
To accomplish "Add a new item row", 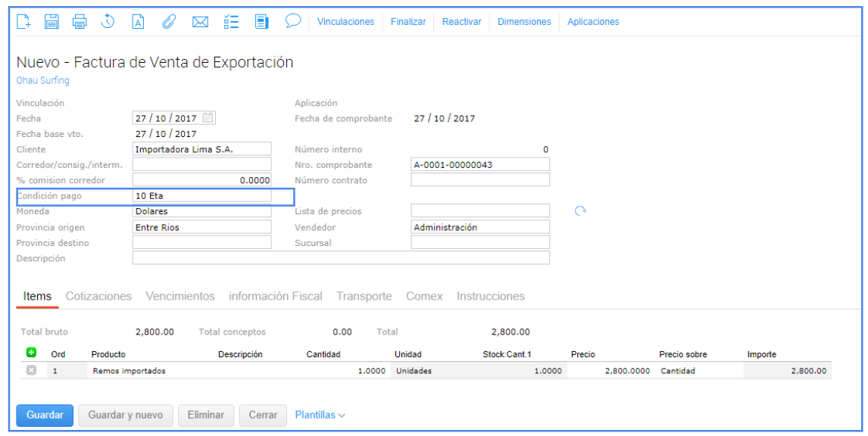I will click(31, 353).
